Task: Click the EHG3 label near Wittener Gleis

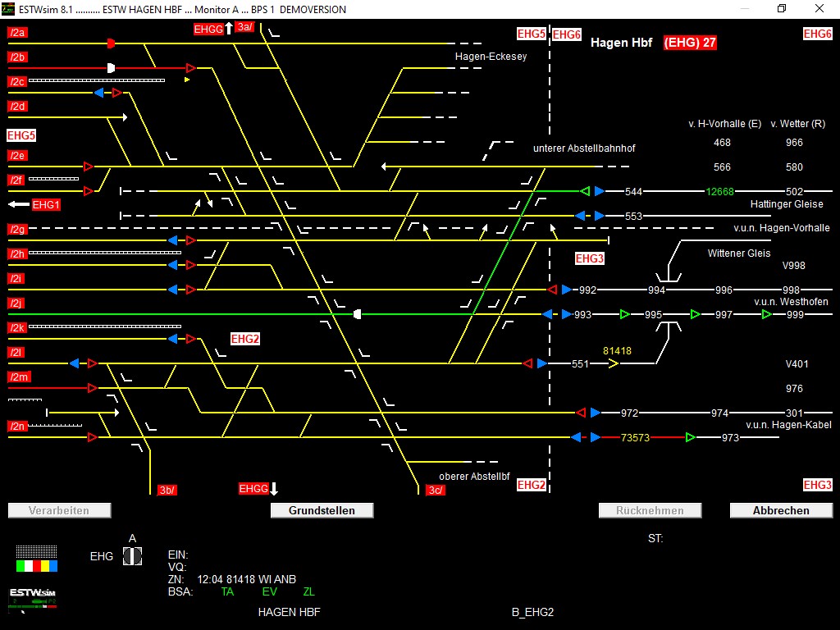Action: point(589,258)
